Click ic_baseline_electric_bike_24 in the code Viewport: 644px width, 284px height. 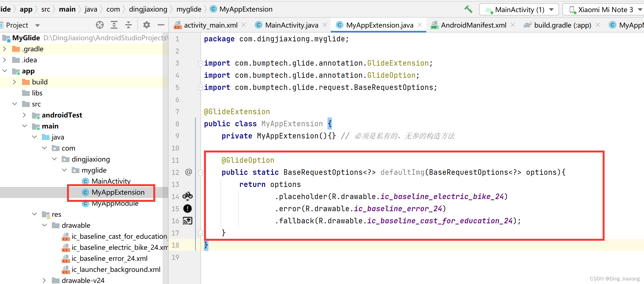442,197
